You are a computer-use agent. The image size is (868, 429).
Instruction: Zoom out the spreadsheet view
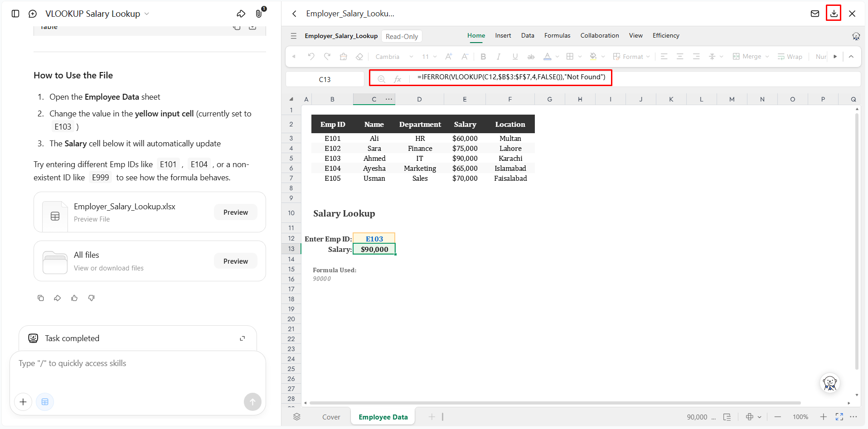[778, 417]
